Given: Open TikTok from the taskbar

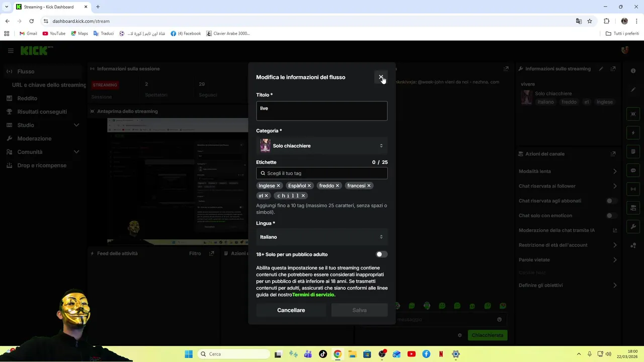Looking at the screenshot, I should [323, 354].
